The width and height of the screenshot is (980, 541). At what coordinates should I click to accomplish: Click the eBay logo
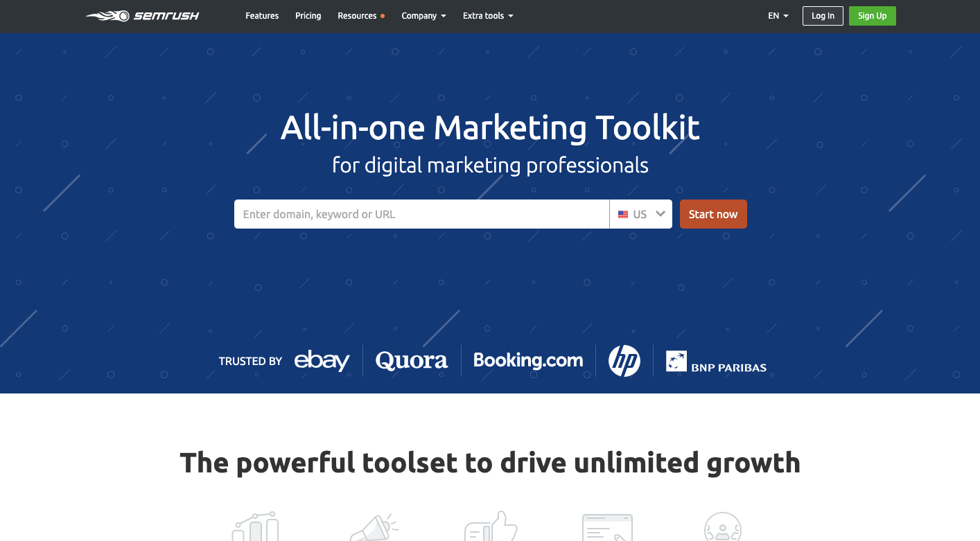(x=322, y=361)
